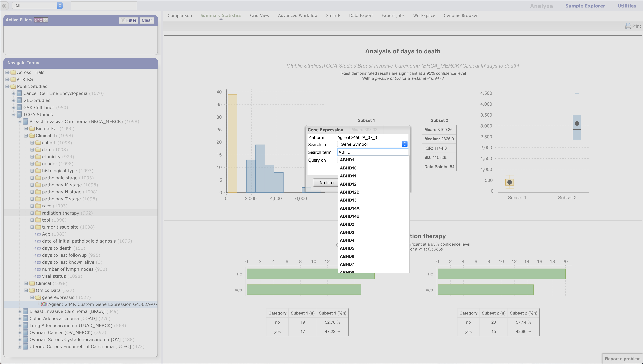Viewport: 643px width, 364px height.
Task: Switch active filters to 'and' mode
Action: click(x=38, y=20)
